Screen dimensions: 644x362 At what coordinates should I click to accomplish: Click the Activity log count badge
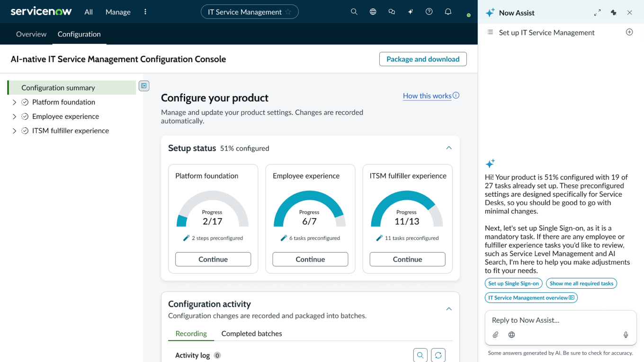217,355
